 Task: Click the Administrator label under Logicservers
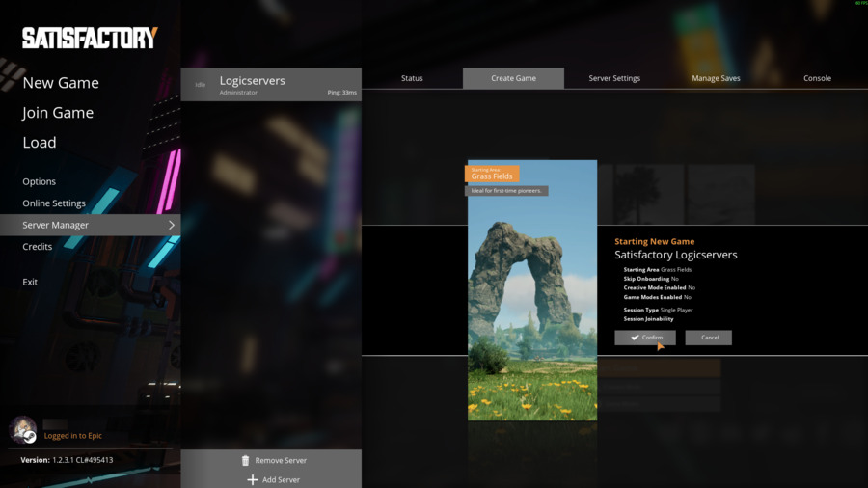[238, 93]
